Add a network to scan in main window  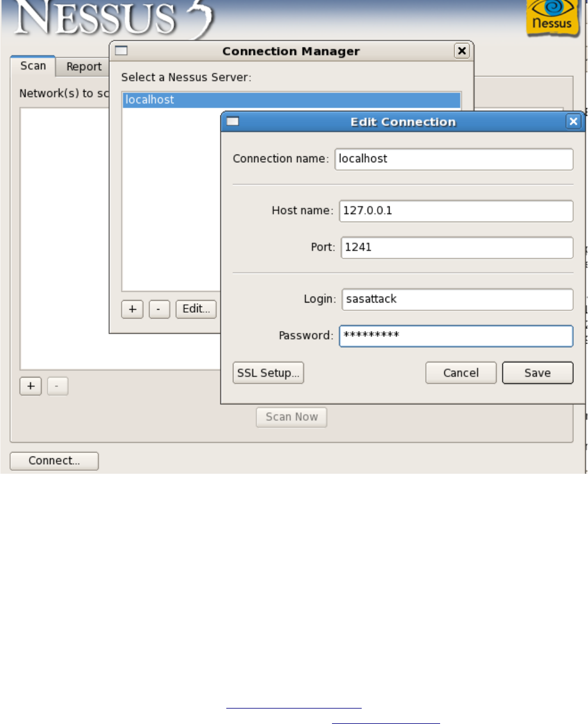31,386
